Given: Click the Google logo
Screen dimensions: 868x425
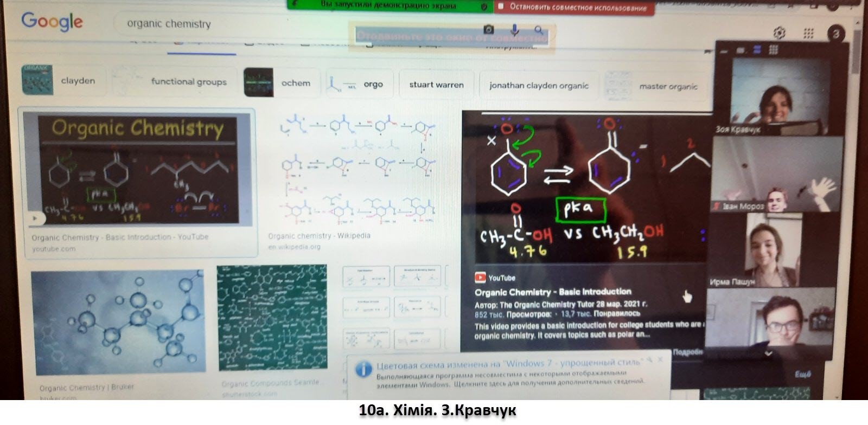Looking at the screenshot, I should pyautogui.click(x=52, y=22).
